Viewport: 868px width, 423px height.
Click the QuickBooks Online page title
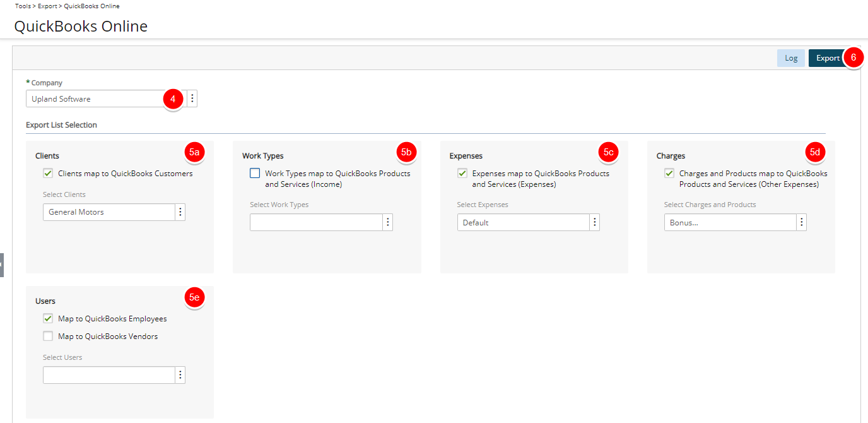[81, 27]
